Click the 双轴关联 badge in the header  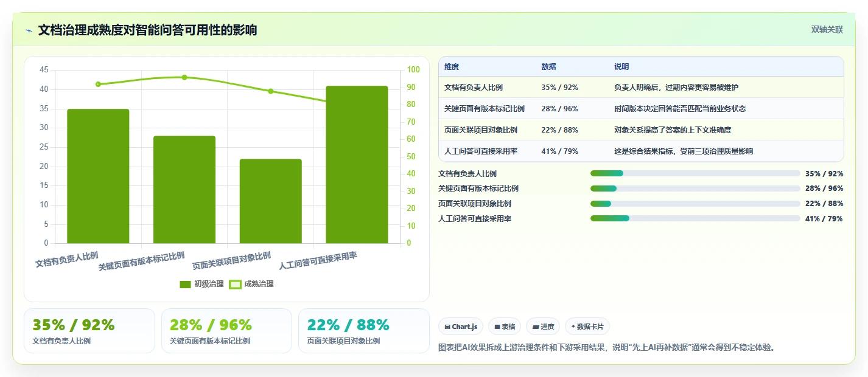click(x=827, y=29)
